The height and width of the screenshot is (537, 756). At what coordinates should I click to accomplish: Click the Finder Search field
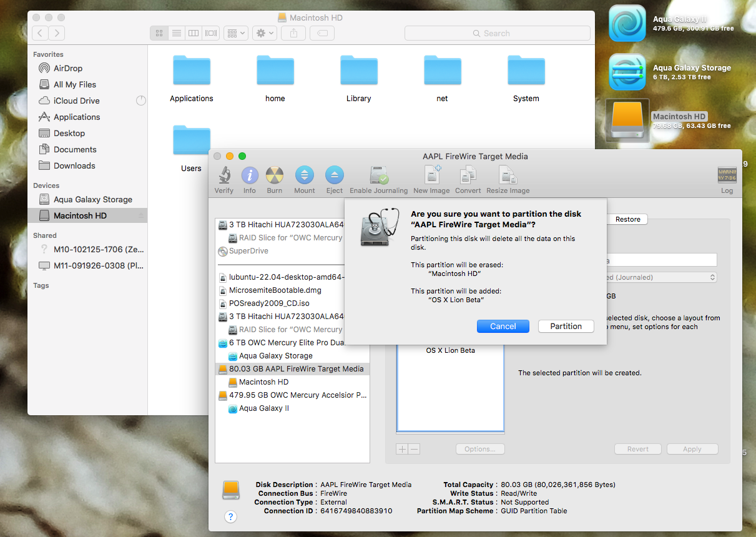pyautogui.click(x=498, y=33)
